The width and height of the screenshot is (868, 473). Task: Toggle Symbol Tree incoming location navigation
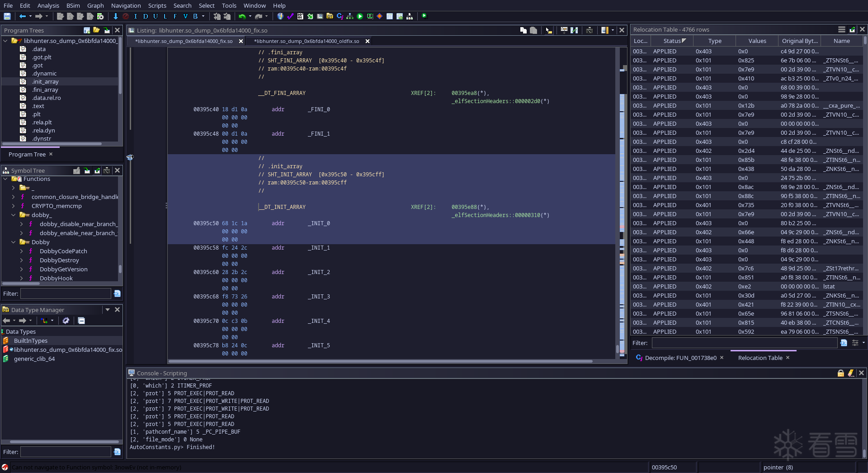pyautogui.click(x=87, y=170)
